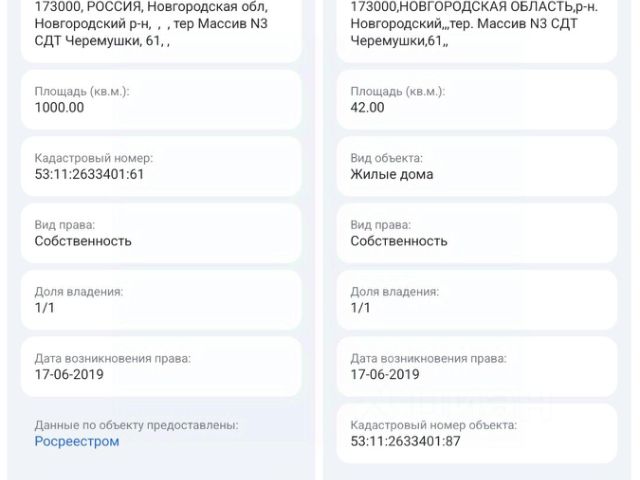The height and width of the screenshot is (480, 640).
Task: Click Собственность value in the left column
Action: [x=83, y=241]
